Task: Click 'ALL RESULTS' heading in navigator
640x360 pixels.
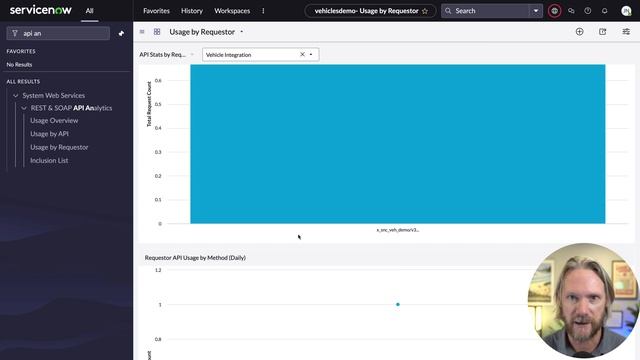Action: (23, 82)
